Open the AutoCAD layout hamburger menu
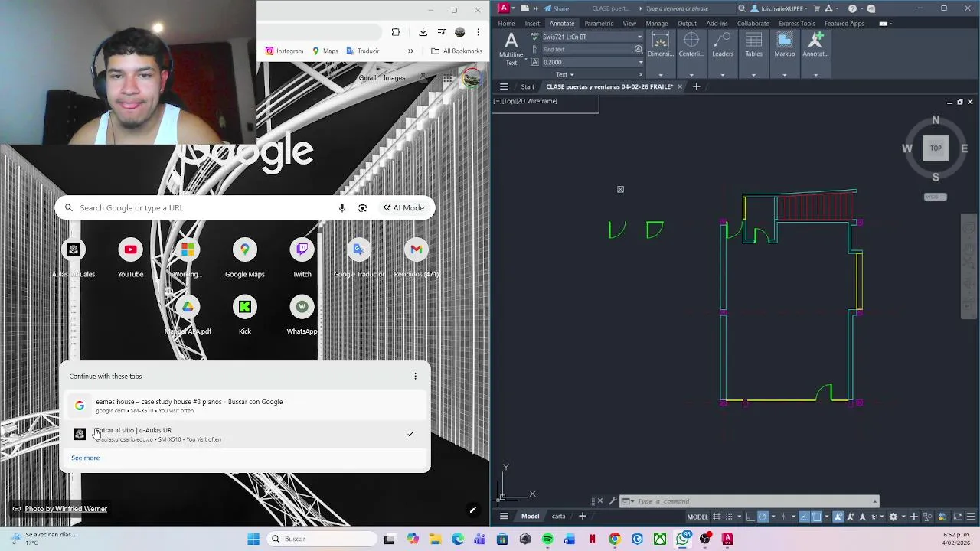Viewport: 980px width, 551px height. [504, 516]
